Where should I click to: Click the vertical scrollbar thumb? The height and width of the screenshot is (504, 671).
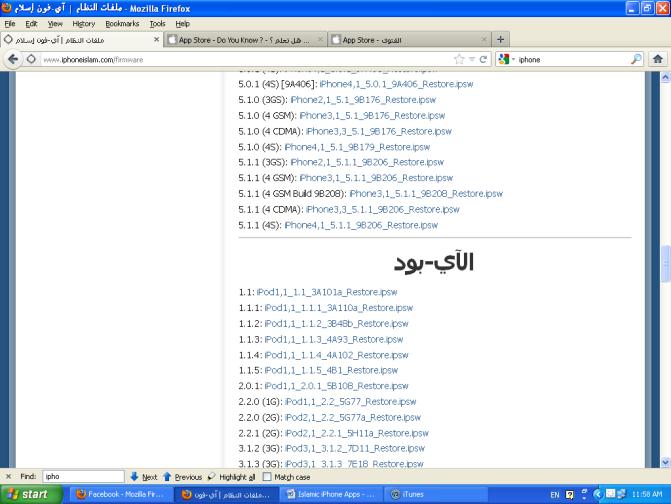click(665, 264)
